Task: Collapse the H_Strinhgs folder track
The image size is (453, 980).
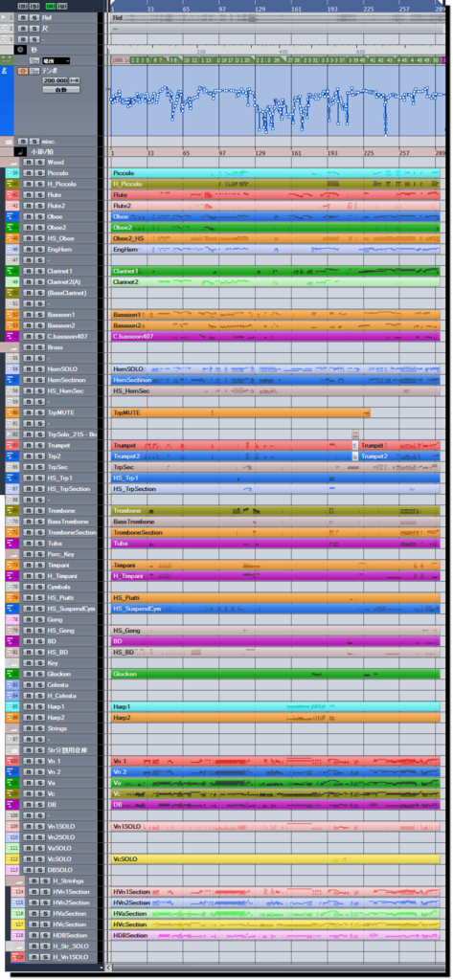Action: click(17, 880)
